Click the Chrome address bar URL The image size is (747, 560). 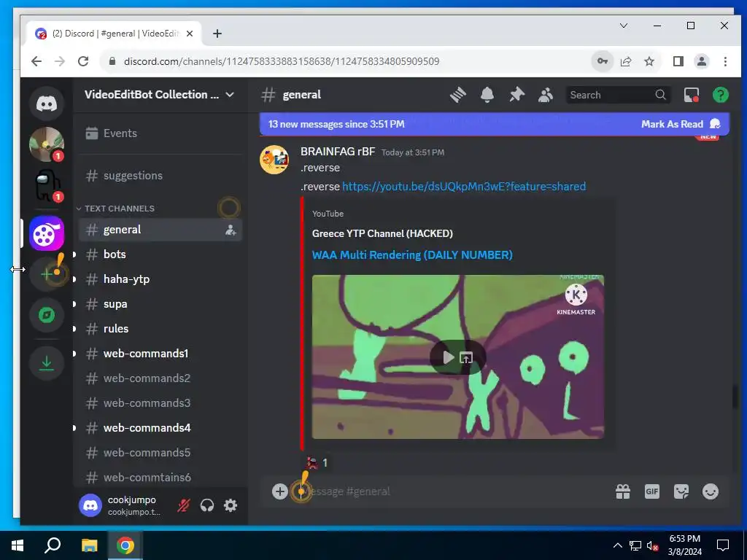(281, 61)
